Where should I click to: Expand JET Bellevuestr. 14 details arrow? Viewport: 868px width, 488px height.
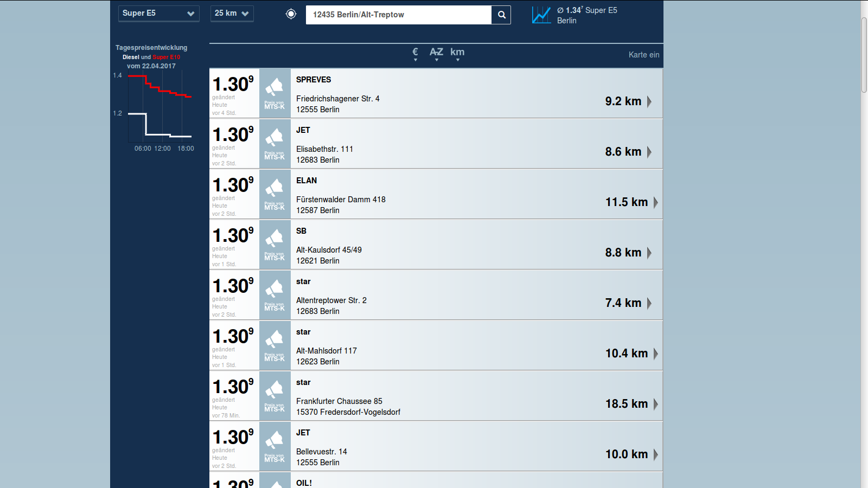click(x=656, y=454)
